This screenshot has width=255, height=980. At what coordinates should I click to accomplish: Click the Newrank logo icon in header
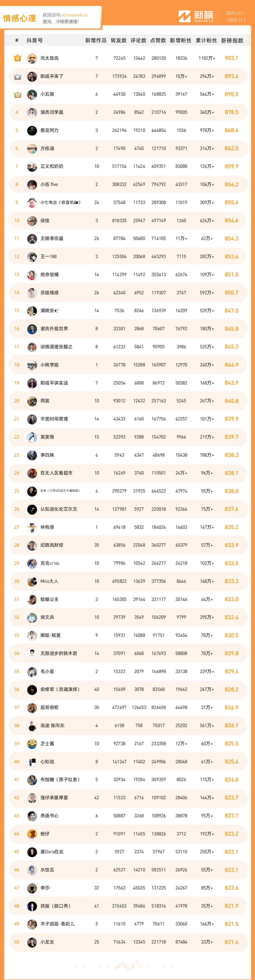(x=184, y=16)
